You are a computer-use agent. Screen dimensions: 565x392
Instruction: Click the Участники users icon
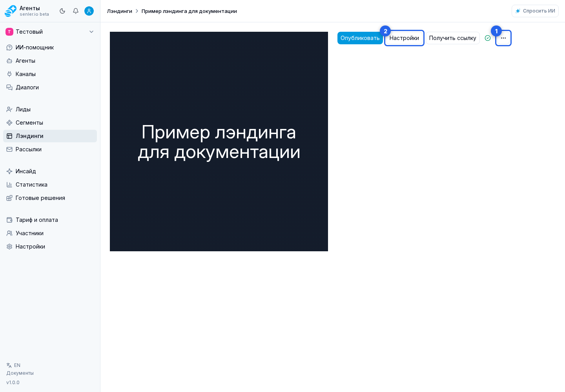point(9,233)
